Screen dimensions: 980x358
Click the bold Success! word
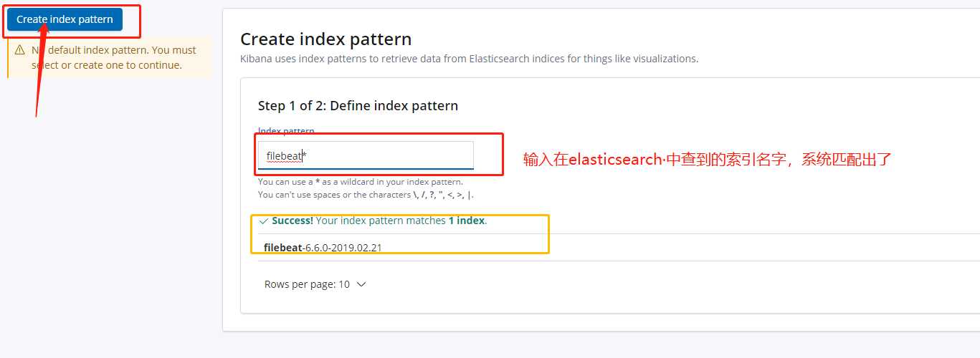[292, 221]
